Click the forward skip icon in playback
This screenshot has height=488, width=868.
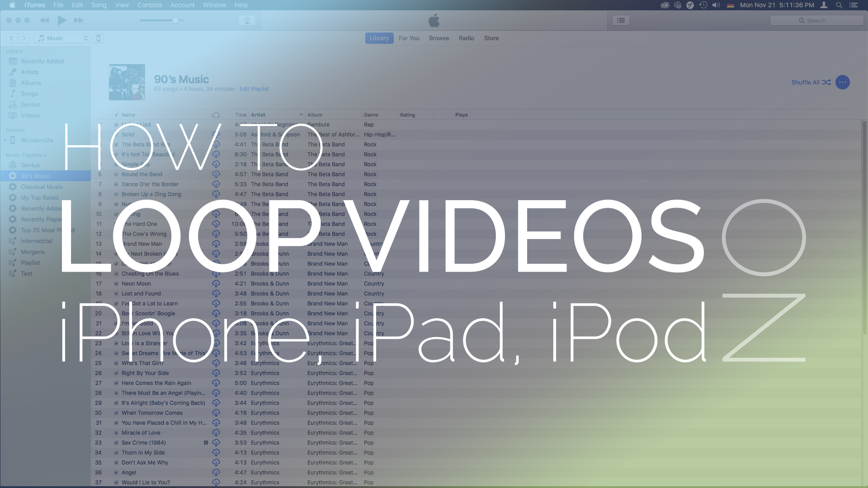coord(78,20)
